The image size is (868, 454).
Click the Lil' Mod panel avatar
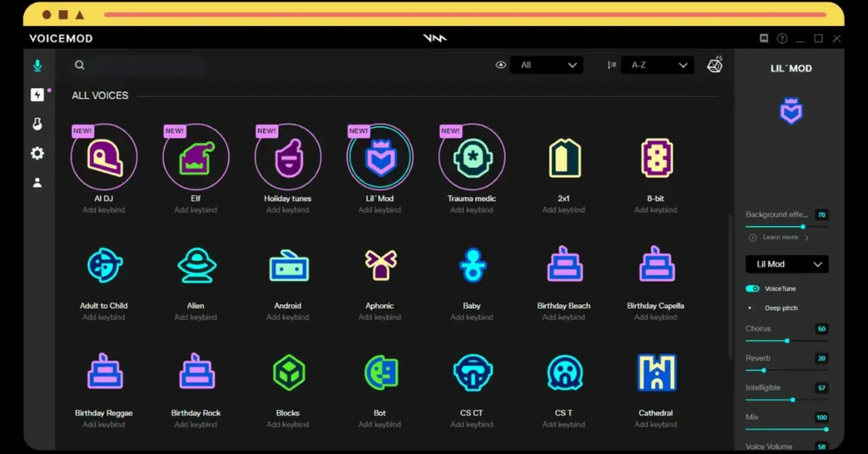pos(791,111)
